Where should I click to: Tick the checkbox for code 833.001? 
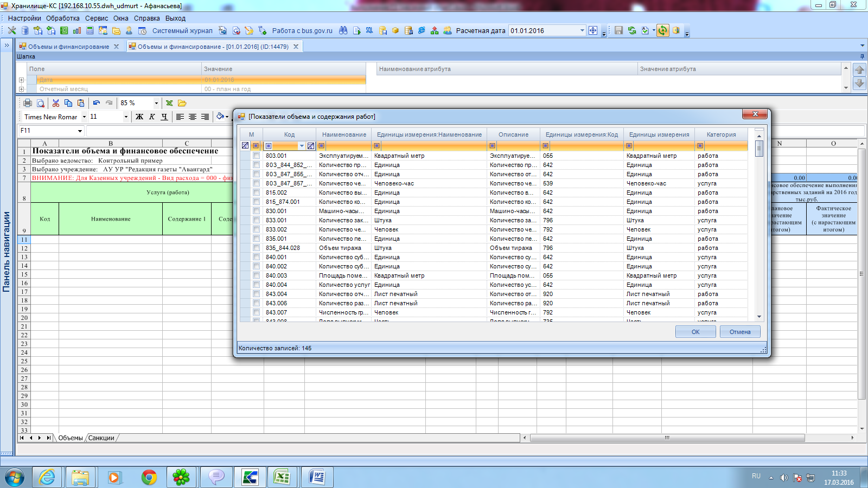[x=256, y=221]
